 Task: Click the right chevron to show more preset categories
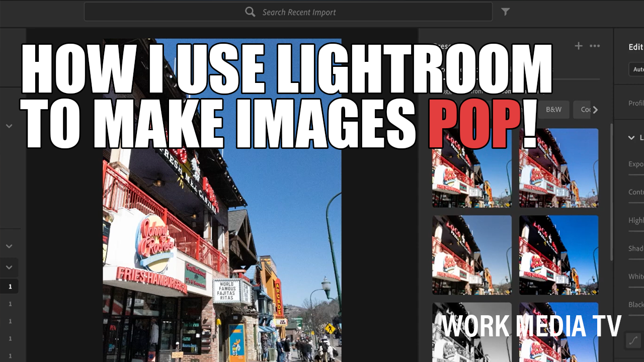(x=596, y=110)
